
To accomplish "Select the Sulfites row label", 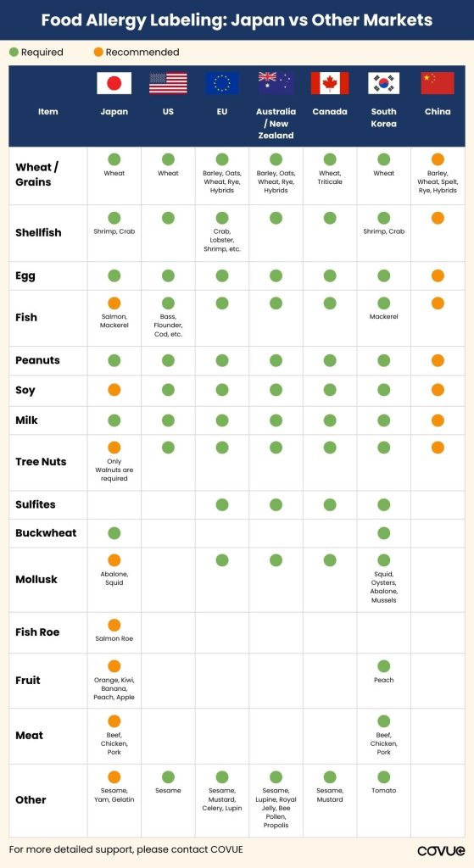I will 36,504.
